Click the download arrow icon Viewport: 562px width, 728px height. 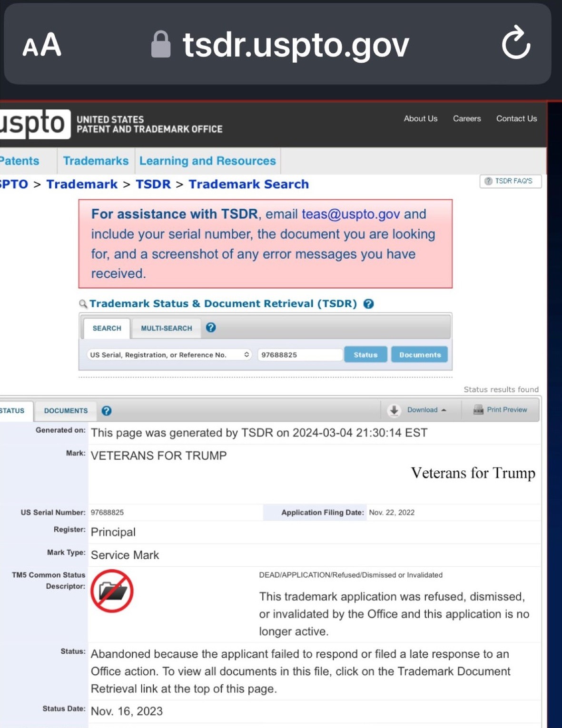[x=394, y=410]
